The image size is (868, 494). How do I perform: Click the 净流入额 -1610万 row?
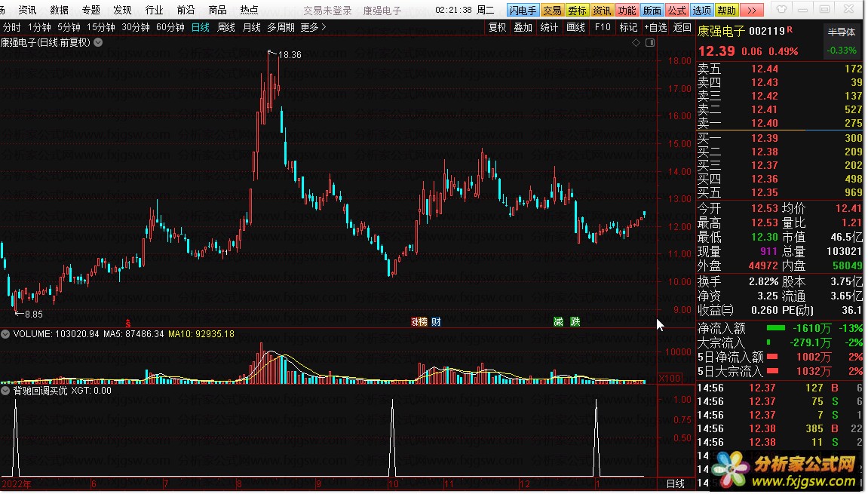(780, 328)
